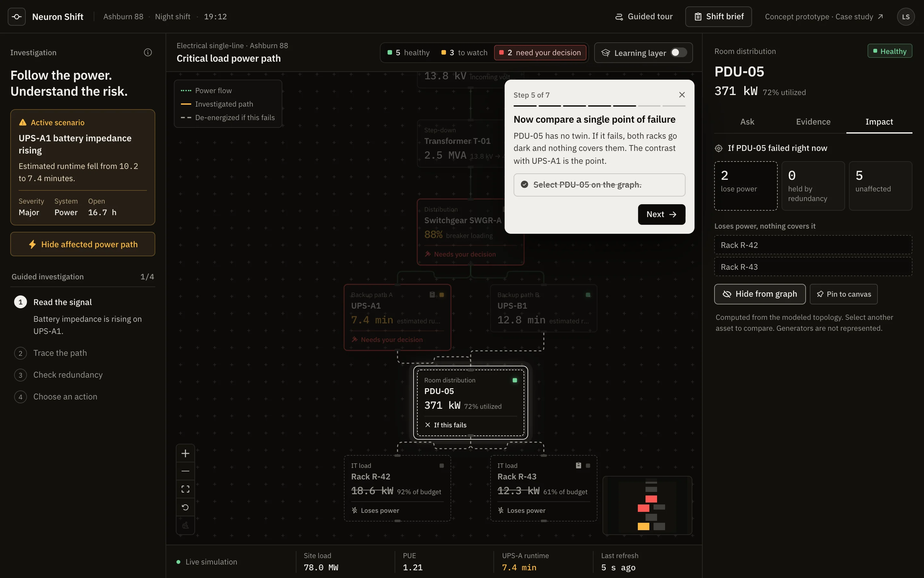Toggle the Learning layer switch

click(679, 52)
